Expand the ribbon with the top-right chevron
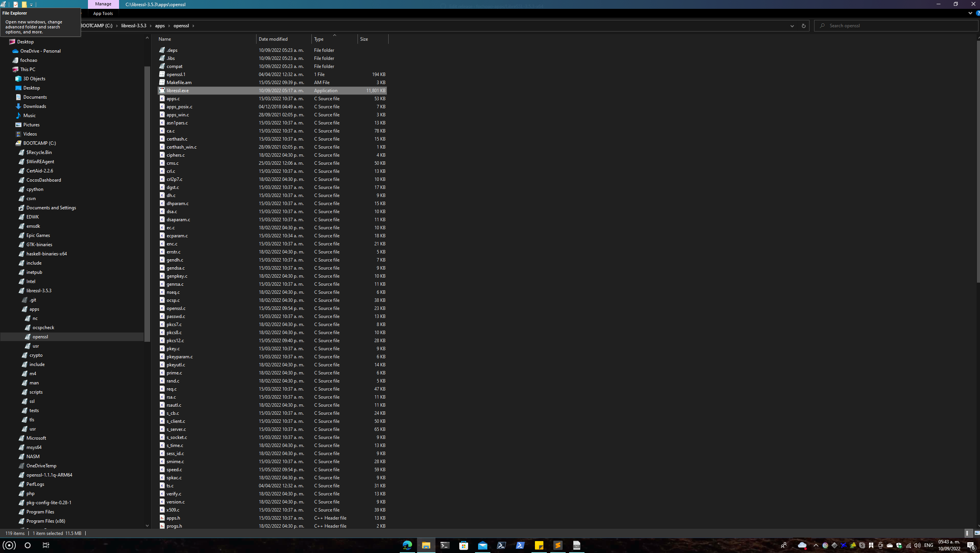 point(970,13)
